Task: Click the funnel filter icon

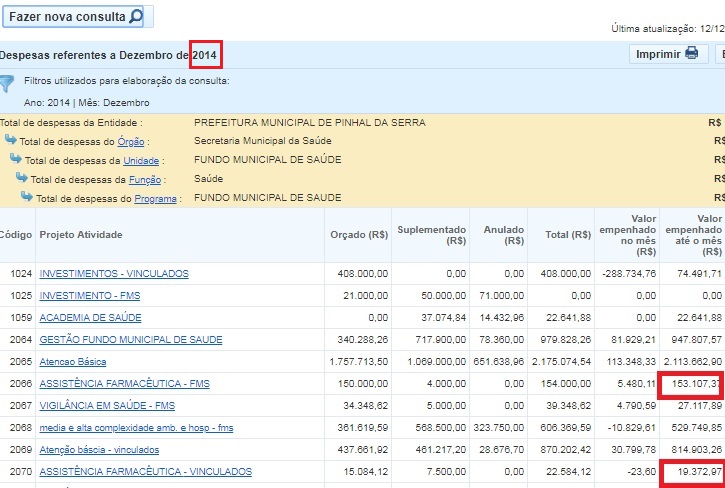Action: coord(8,84)
